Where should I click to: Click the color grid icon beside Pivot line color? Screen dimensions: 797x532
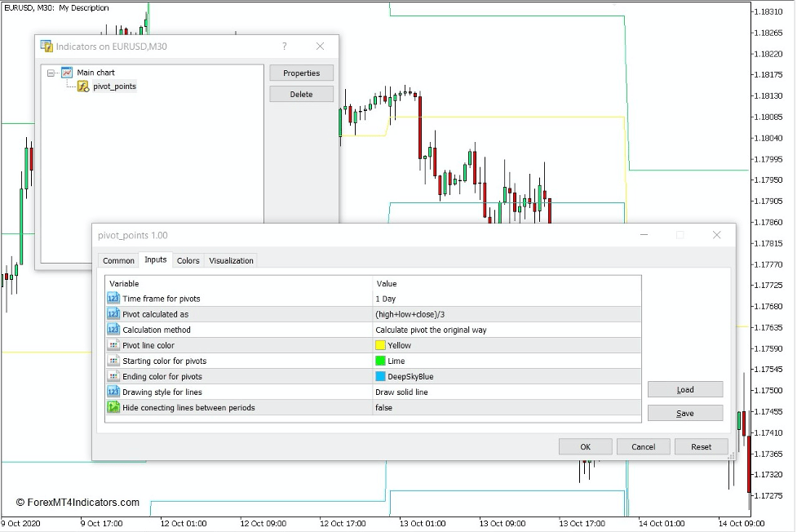[x=113, y=344]
